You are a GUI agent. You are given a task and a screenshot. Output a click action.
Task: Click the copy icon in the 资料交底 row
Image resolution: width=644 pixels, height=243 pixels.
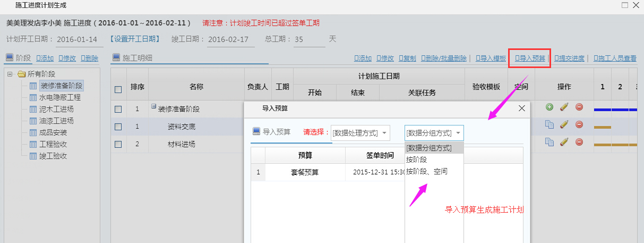coord(549,124)
